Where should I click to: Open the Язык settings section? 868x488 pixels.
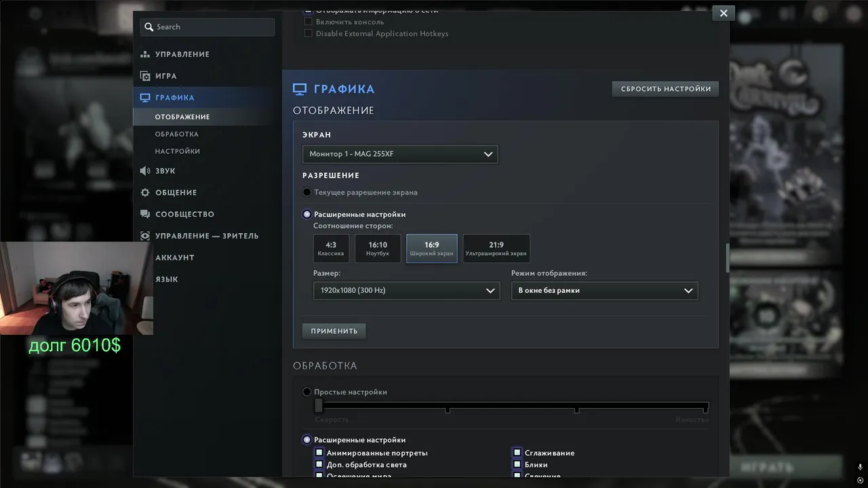(x=167, y=279)
